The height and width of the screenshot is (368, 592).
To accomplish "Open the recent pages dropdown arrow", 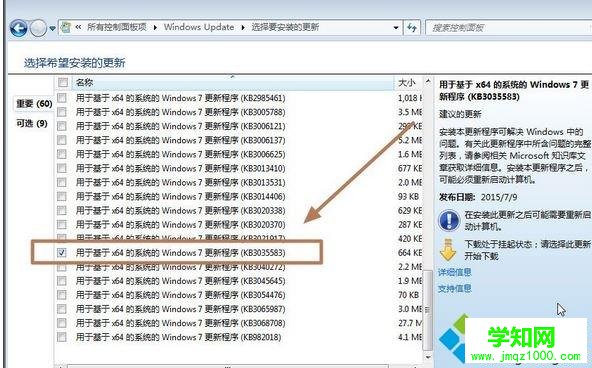I will (52, 28).
